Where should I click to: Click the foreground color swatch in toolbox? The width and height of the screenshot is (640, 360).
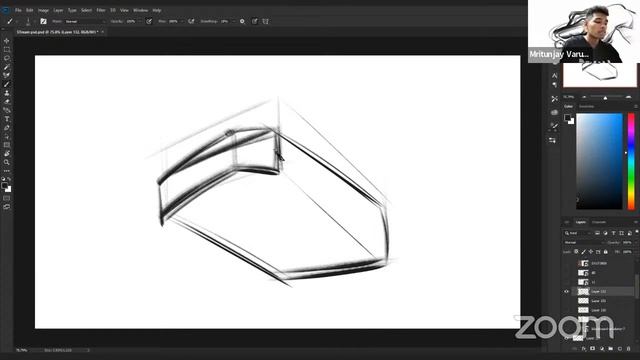point(4,186)
